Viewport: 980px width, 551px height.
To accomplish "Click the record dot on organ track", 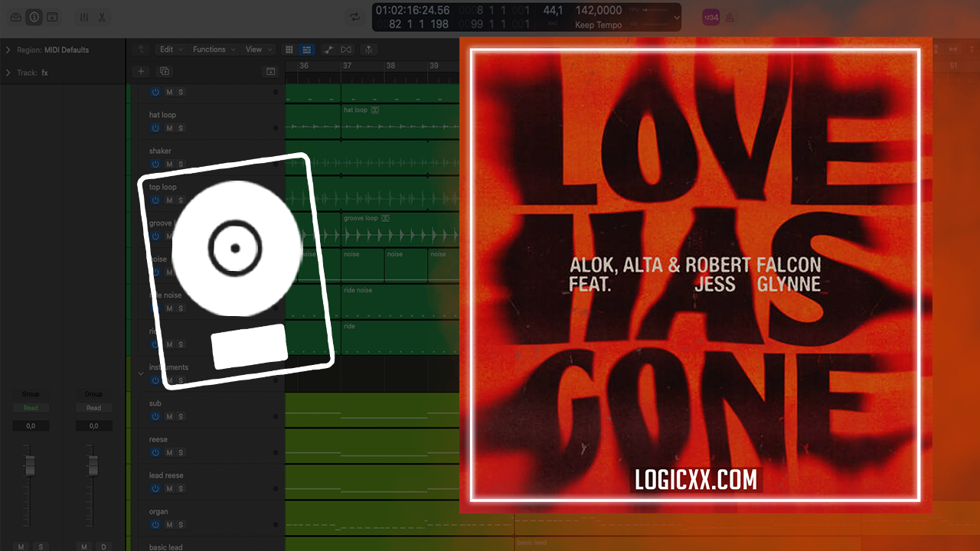I will point(276,524).
